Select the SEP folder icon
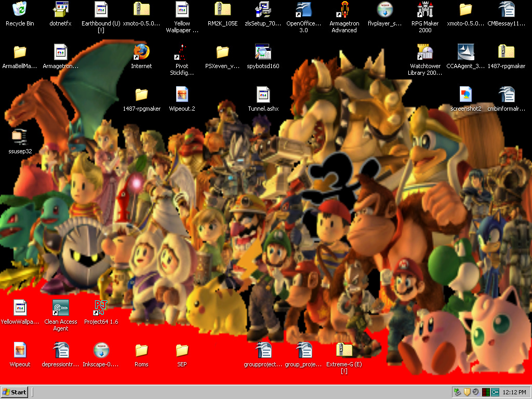The height and width of the screenshot is (399, 532). point(182,350)
